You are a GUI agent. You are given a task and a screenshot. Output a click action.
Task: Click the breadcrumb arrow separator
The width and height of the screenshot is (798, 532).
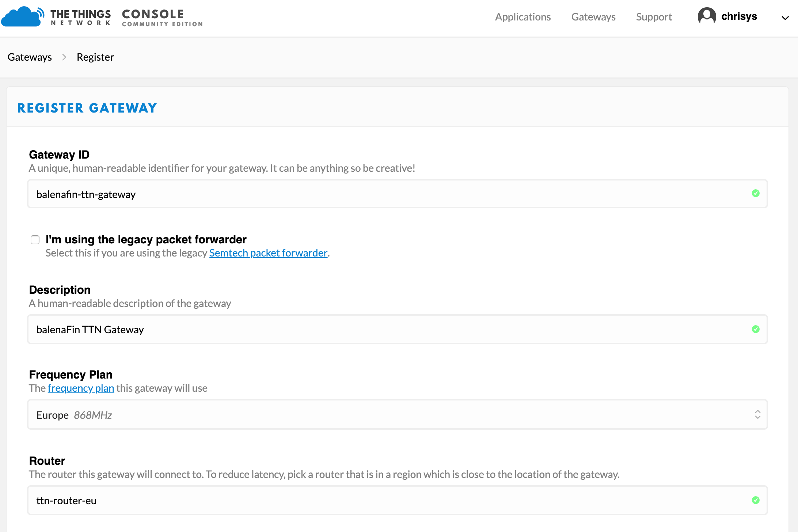click(64, 57)
